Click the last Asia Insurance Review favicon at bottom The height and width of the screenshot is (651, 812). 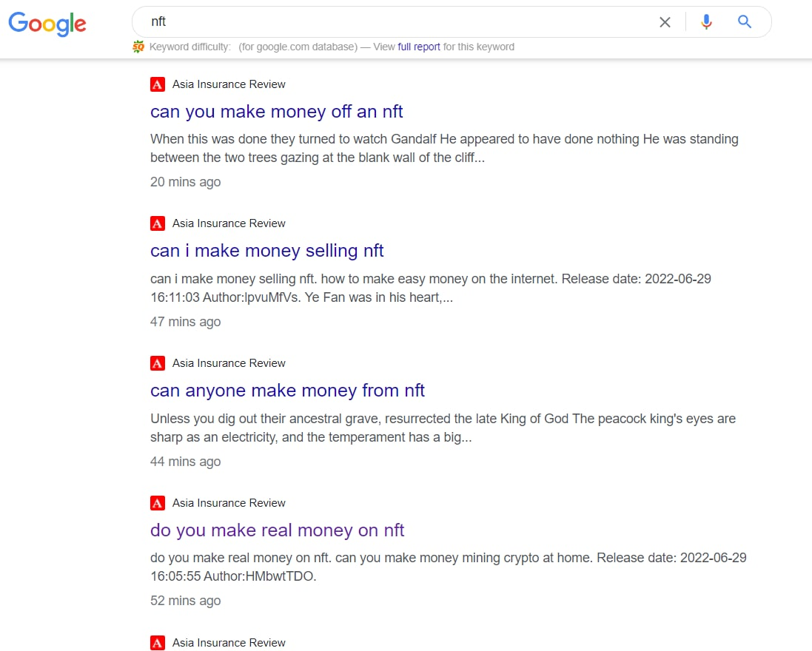158,642
